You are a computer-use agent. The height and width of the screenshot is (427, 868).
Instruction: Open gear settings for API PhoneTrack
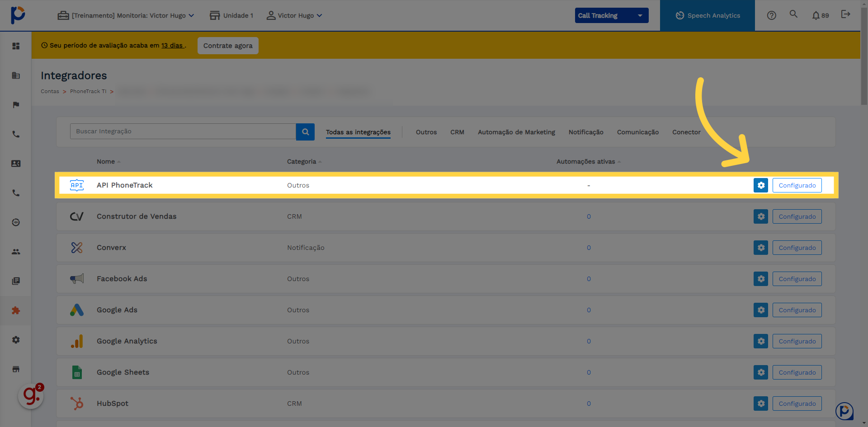[761, 185]
